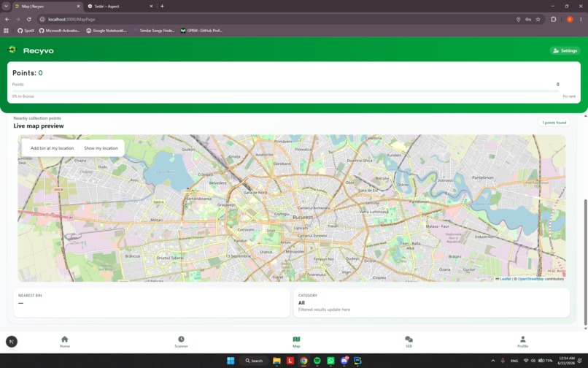The image size is (588, 368).
Task: Open the GPRM : GitHub Prof... bookmark
Action: (x=201, y=31)
